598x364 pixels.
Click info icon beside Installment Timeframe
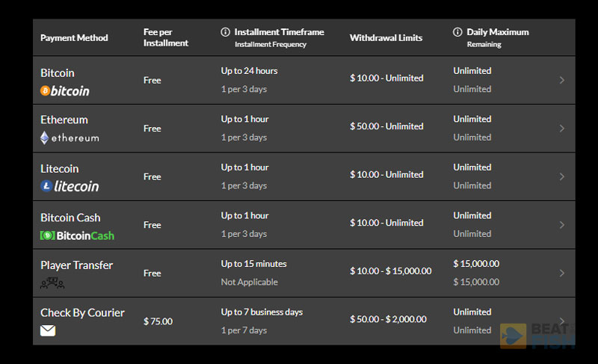tap(226, 32)
